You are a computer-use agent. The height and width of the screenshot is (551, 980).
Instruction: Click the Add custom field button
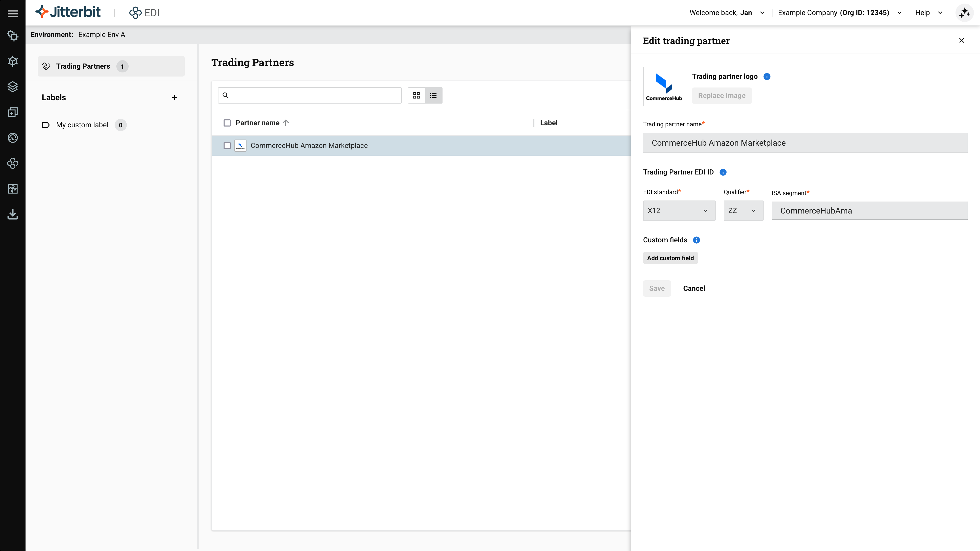tap(670, 258)
